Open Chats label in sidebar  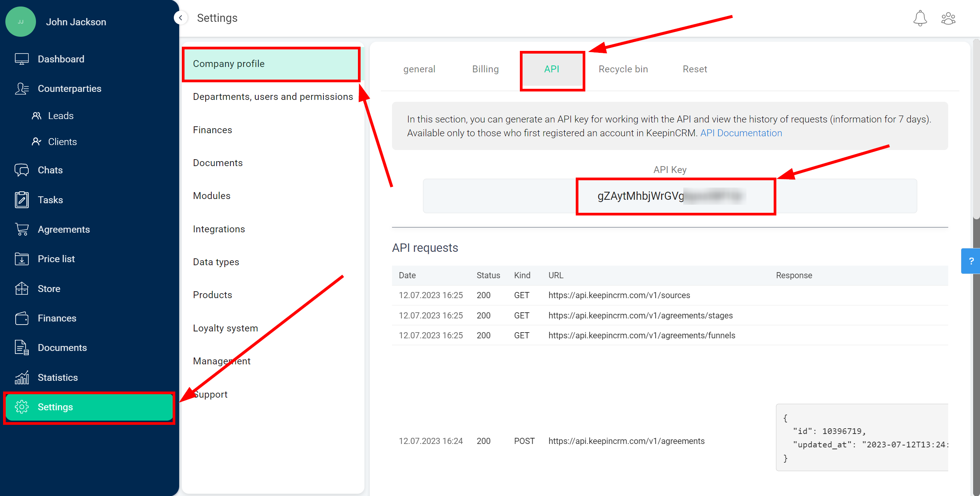point(50,170)
